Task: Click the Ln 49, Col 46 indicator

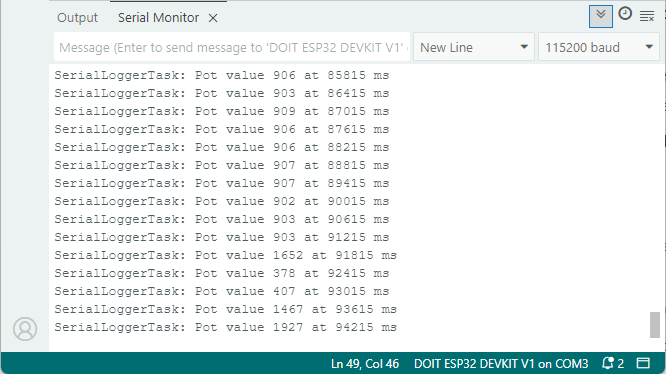Action: 365,364
